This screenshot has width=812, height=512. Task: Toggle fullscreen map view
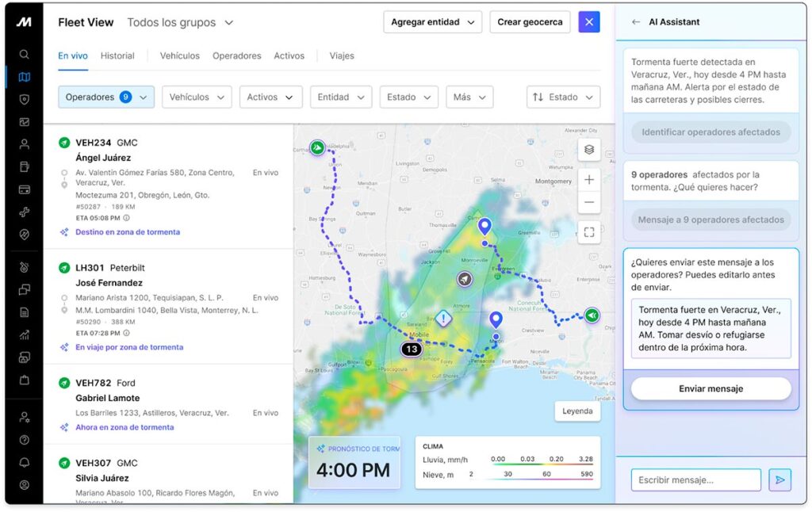588,232
